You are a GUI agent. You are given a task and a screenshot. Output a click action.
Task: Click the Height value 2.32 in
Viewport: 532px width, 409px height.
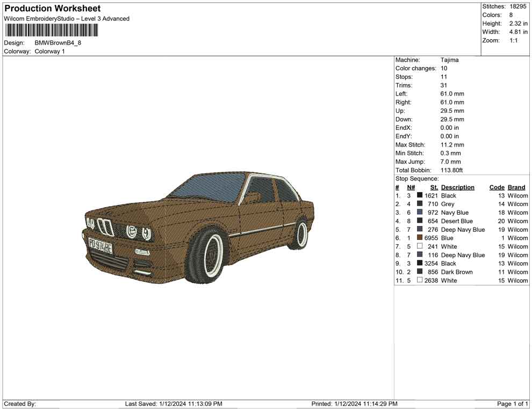tap(518, 24)
